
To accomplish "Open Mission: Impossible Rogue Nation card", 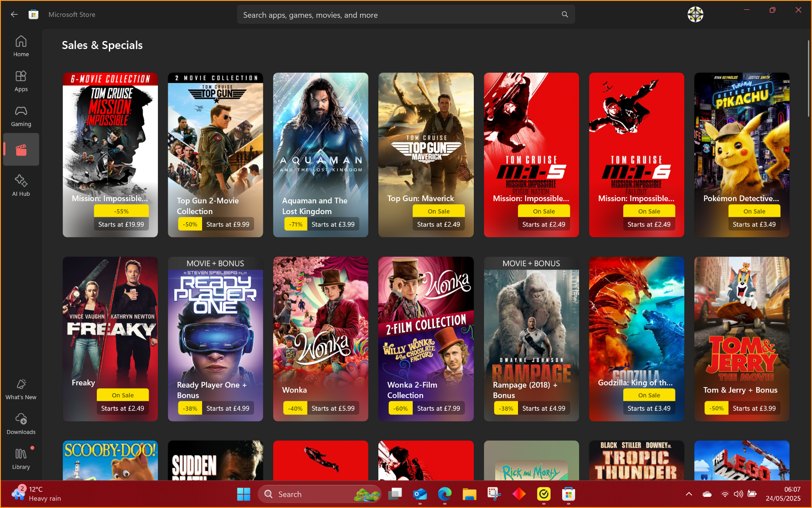I will (x=531, y=155).
